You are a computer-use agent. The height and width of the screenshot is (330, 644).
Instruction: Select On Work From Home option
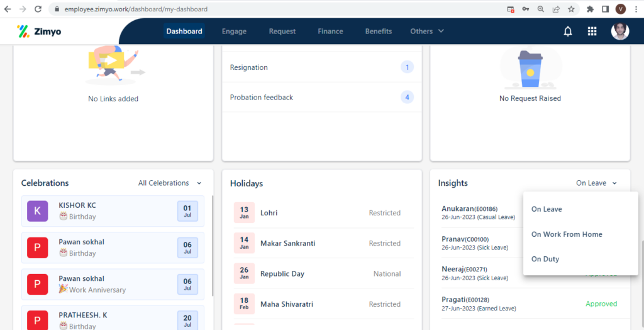tap(580, 234)
